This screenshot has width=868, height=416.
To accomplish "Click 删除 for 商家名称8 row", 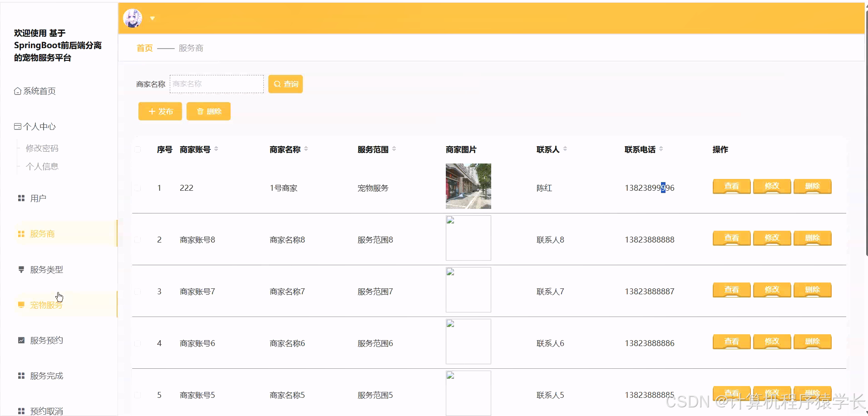I will click(x=812, y=238).
